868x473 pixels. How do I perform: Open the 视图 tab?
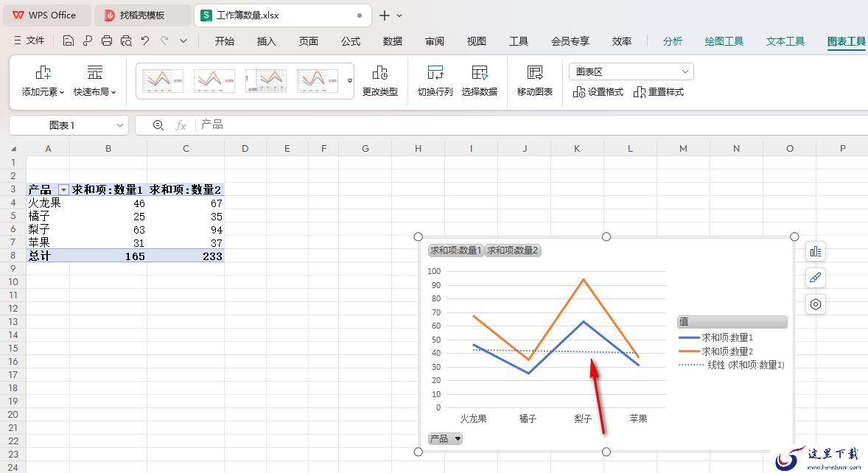tap(476, 41)
